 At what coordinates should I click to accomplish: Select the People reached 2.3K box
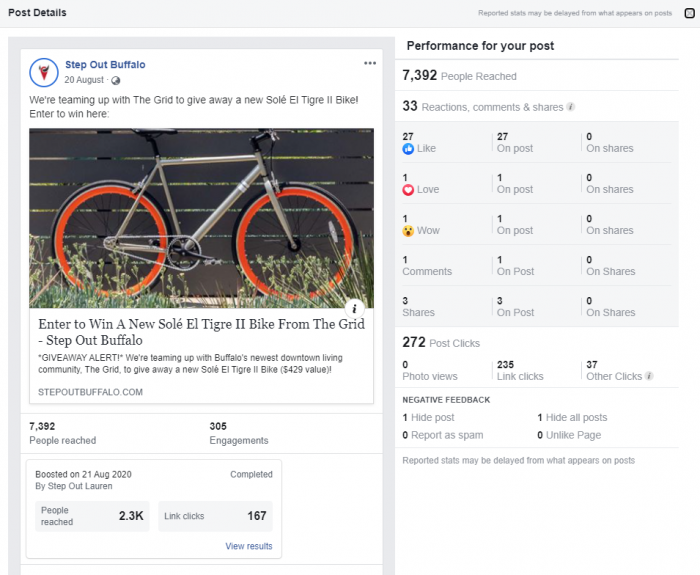[x=92, y=516]
